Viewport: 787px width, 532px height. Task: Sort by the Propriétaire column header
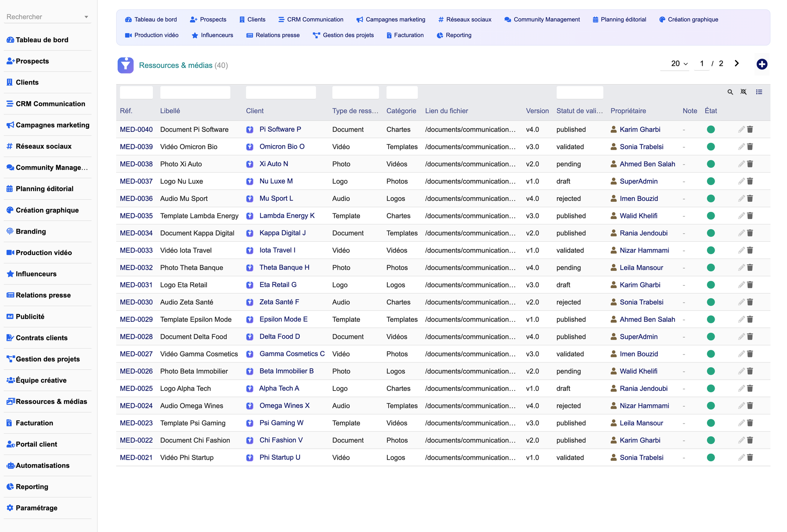point(628,111)
